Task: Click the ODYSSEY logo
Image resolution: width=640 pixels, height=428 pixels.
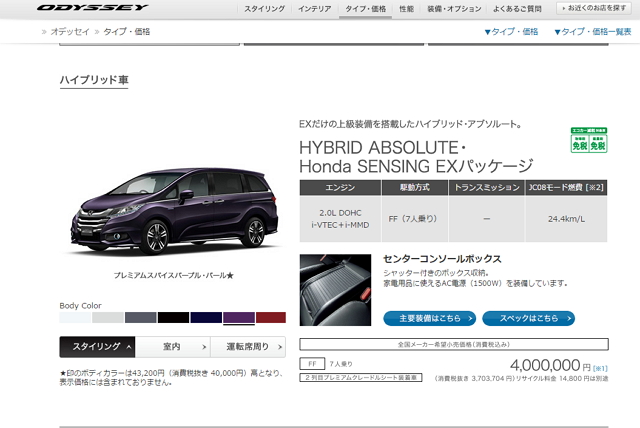Action: [x=93, y=7]
